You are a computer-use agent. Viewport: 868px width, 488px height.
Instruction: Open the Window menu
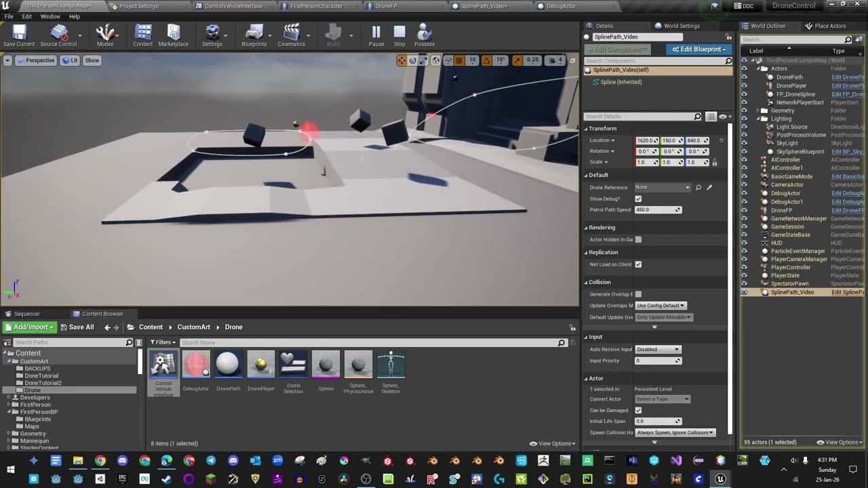(x=50, y=16)
